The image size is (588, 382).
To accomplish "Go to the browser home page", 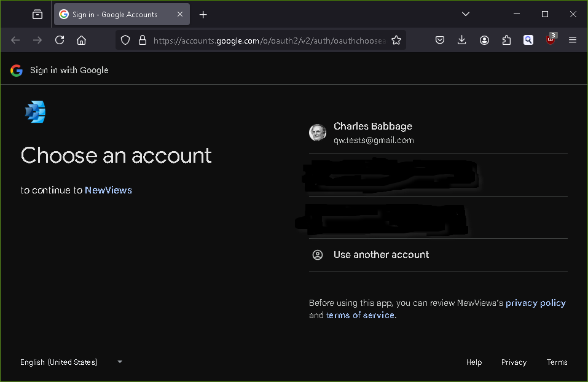I will pyautogui.click(x=81, y=40).
